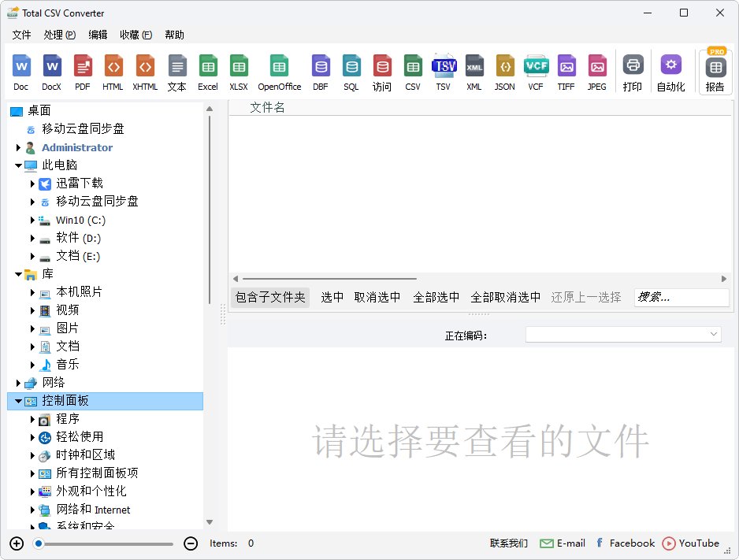This screenshot has width=739, height=560.
Task: Click the file list horizontal scrollbar
Action: click(329, 279)
